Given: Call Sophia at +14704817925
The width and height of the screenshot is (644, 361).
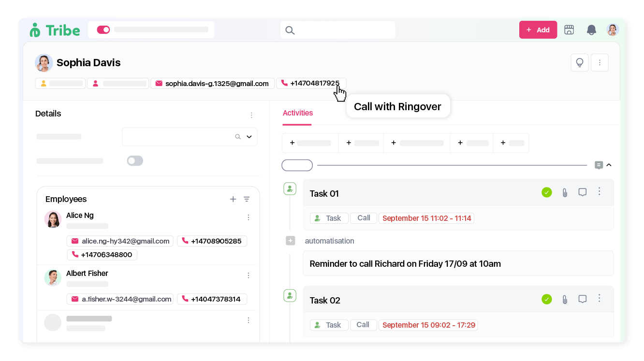Looking at the screenshot, I should pyautogui.click(x=311, y=83).
